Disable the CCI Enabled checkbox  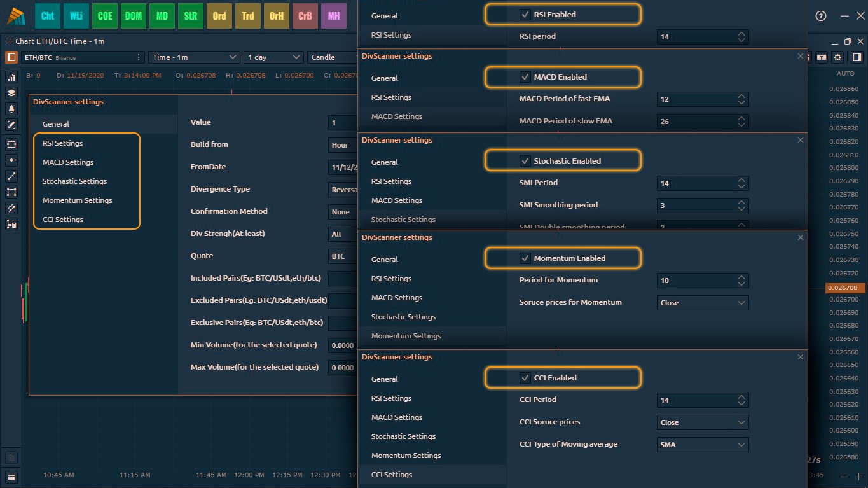pos(525,378)
